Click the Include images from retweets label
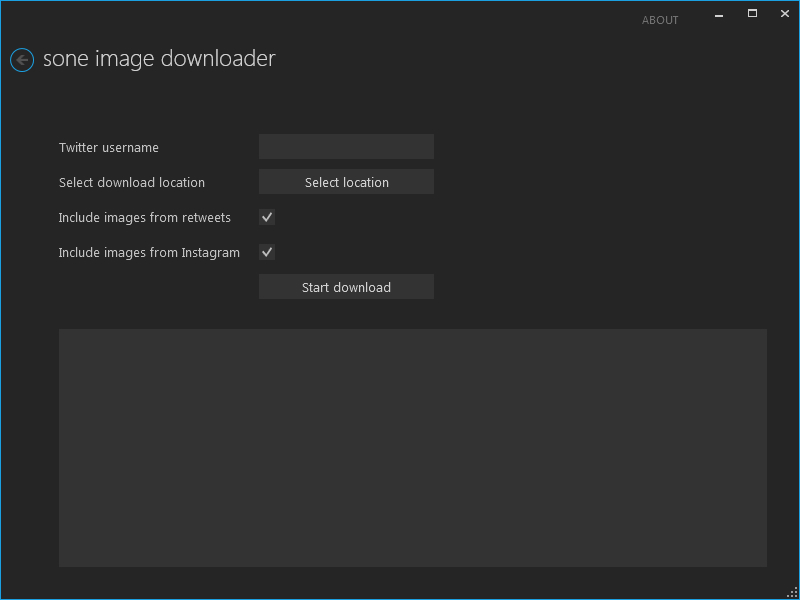This screenshot has width=800, height=600. coord(144,217)
